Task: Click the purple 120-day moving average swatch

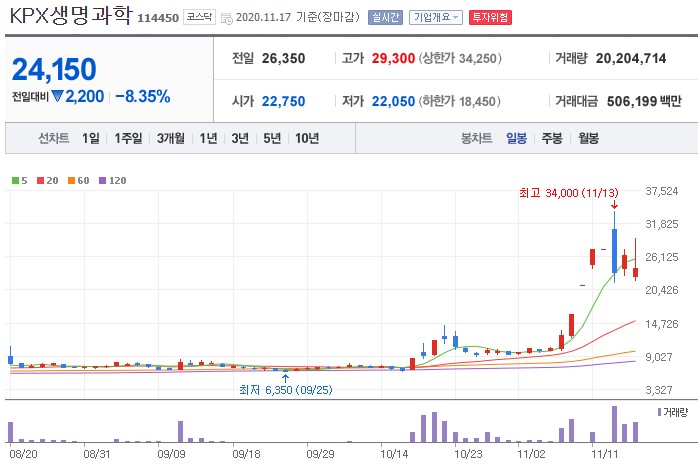Action: 102,180
